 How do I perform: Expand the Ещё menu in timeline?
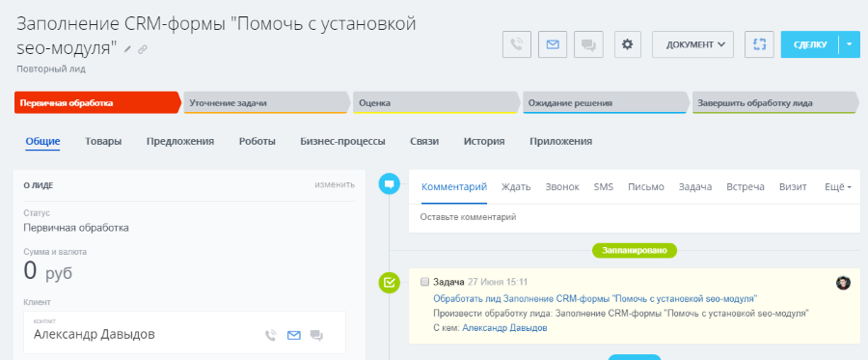837,186
